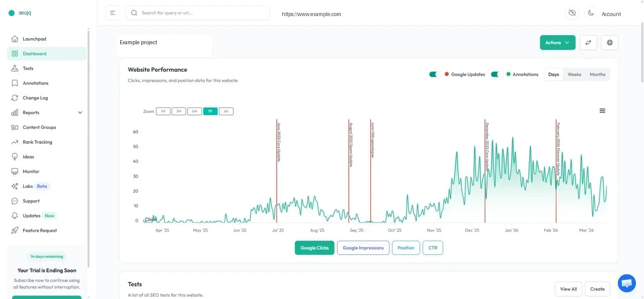
Task: Open the website switcher globe icon
Action: 609,42
